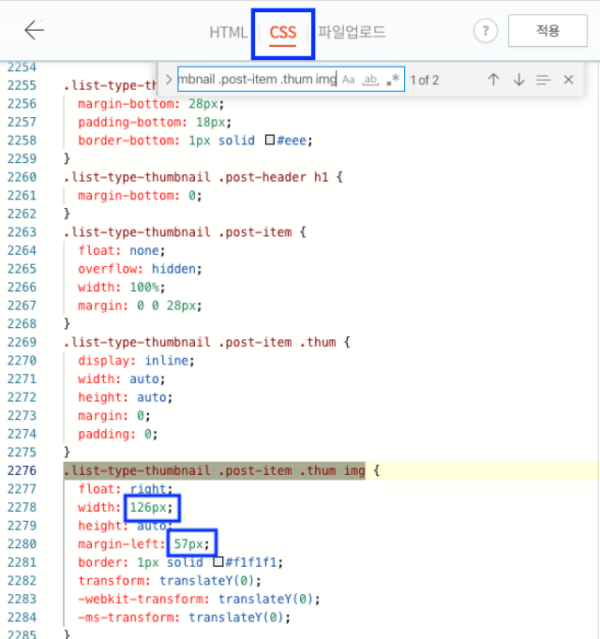Click 'display: inline;' declaration
The image size is (600, 639).
pos(136,360)
